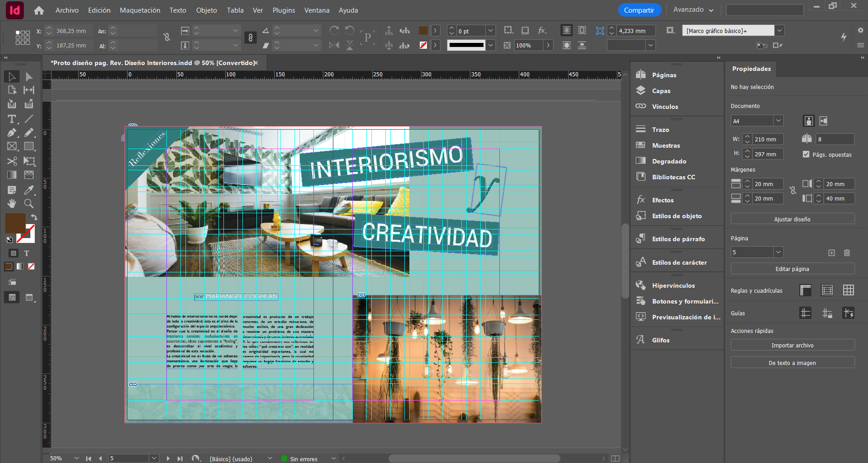This screenshot has width=868, height=463.
Task: Click the De texto a imagen button
Action: point(792,363)
